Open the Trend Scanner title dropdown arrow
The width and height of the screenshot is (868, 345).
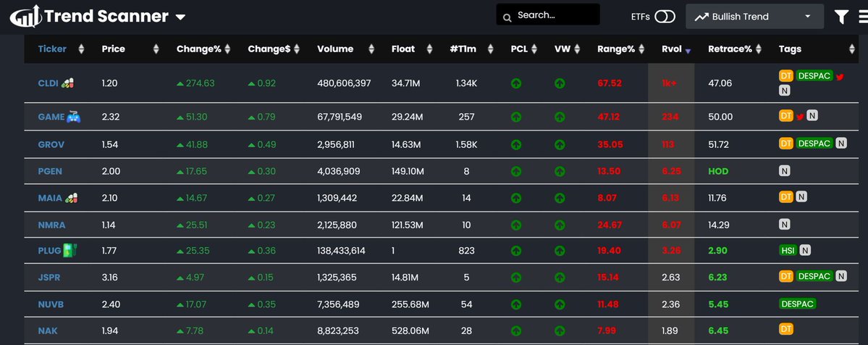[x=180, y=17]
